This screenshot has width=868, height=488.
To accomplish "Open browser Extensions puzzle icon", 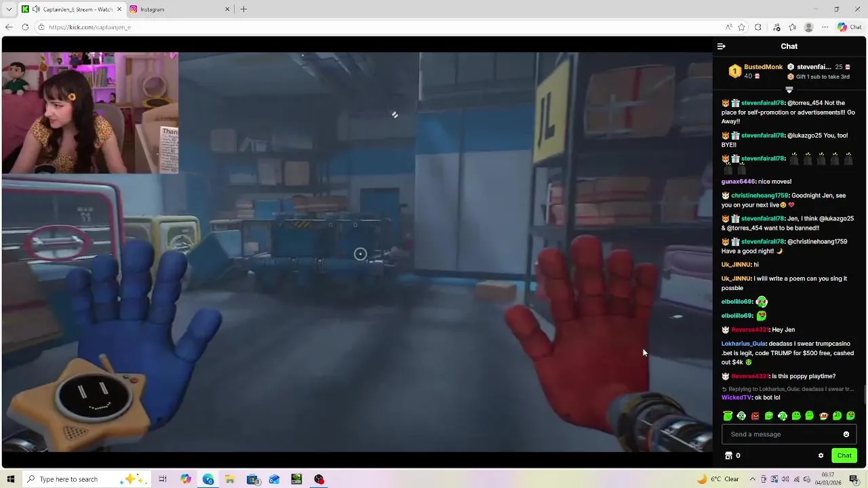I will click(758, 27).
